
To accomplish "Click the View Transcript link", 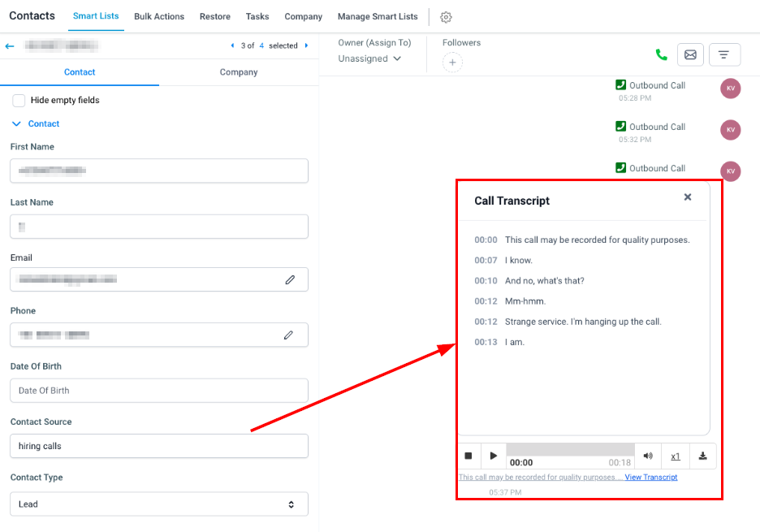I will pos(651,478).
